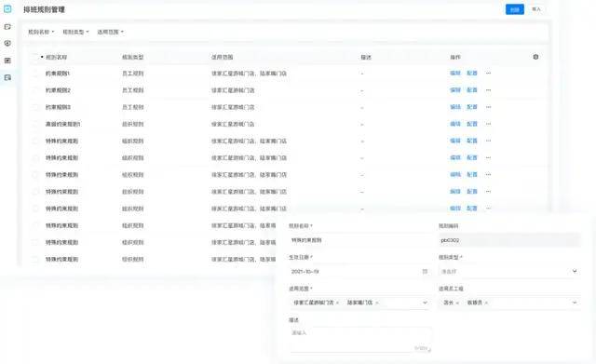Tick checkbox for 约束规则2 row
The image size is (596, 364).
[x=35, y=90]
